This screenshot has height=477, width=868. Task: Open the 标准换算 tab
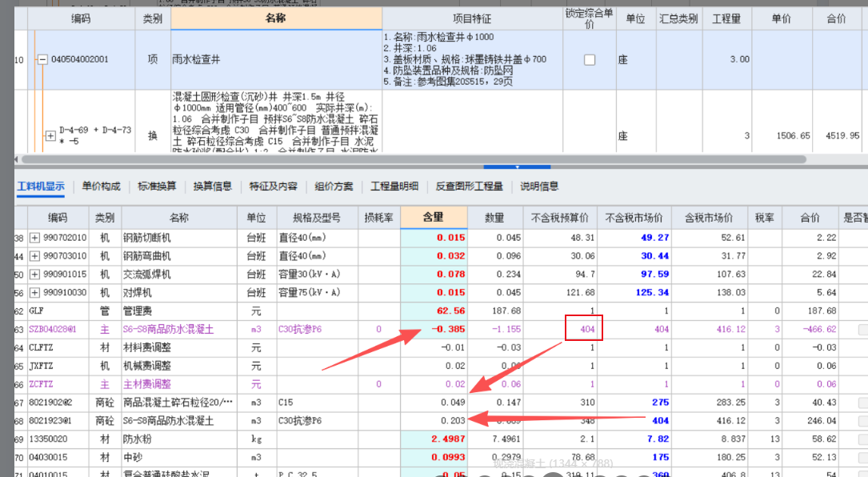point(157,186)
